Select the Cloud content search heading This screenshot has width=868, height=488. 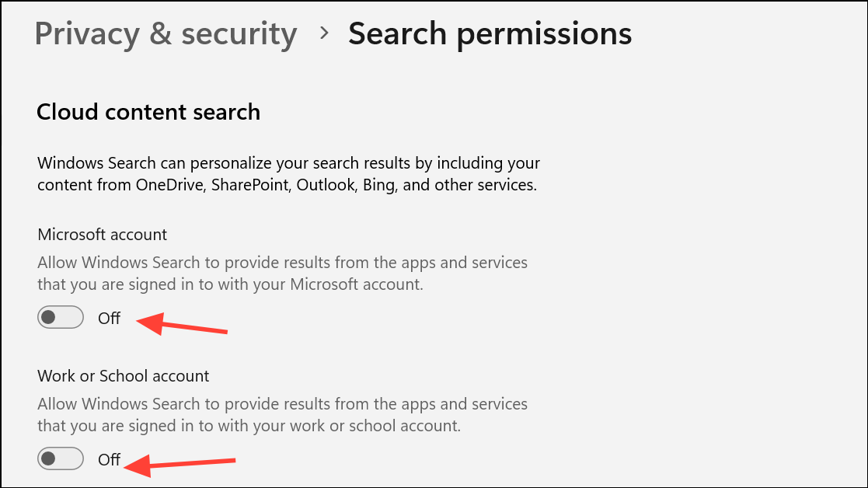(x=148, y=112)
